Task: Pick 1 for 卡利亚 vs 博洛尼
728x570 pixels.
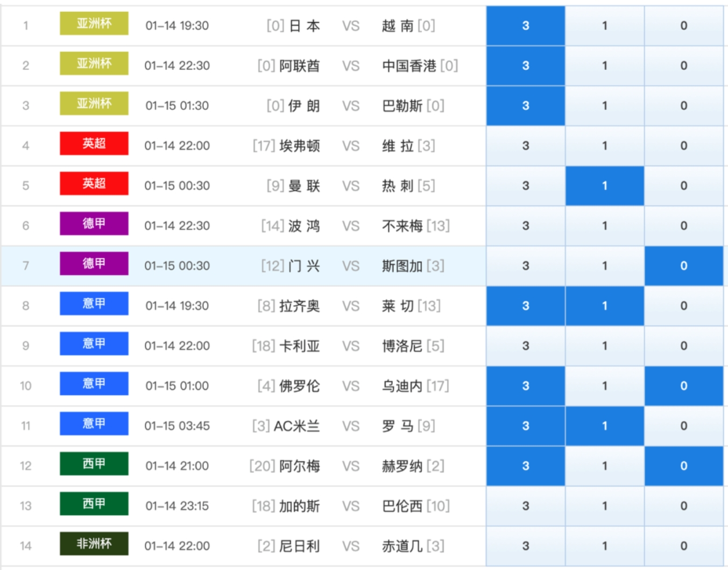Action: coord(605,346)
